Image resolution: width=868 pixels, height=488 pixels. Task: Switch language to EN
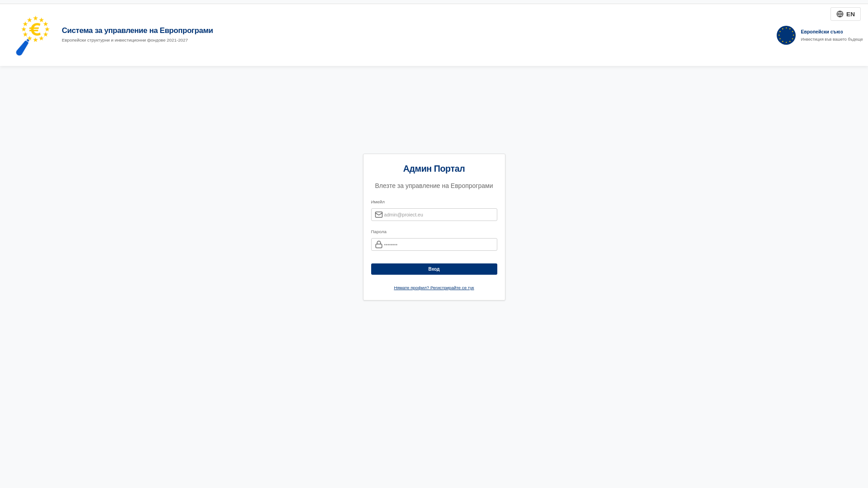click(x=845, y=14)
